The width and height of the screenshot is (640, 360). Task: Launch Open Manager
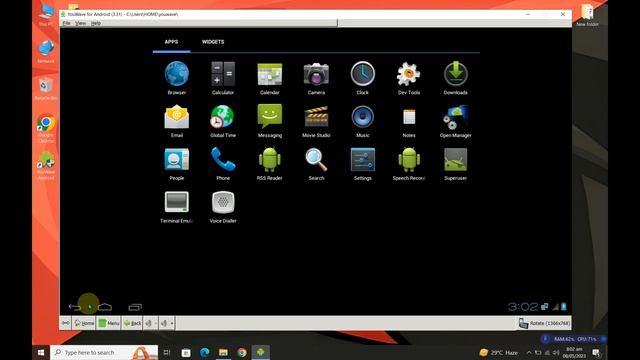click(x=456, y=121)
